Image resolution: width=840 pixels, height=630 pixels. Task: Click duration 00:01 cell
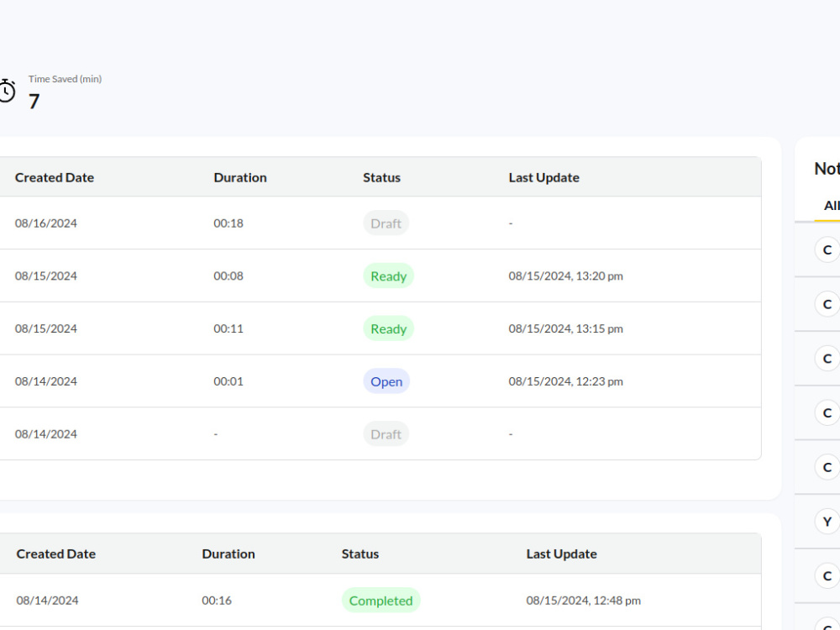[228, 381]
